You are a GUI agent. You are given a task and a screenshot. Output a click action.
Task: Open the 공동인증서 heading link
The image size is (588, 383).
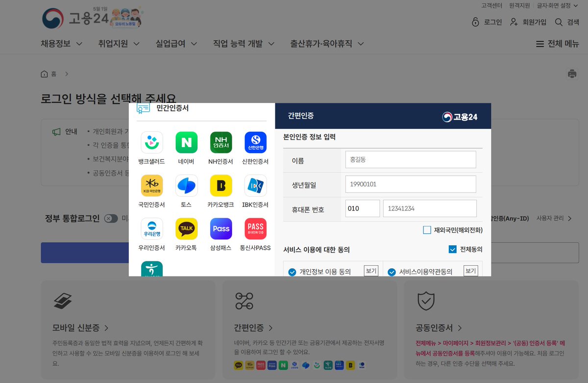[439, 328]
